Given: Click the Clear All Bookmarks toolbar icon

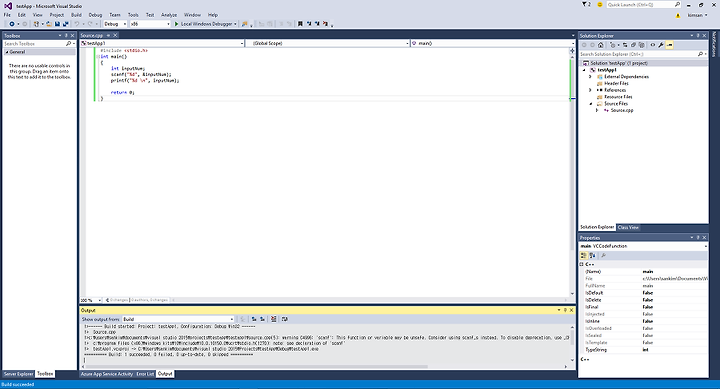Looking at the screenshot, I should click(x=325, y=24).
